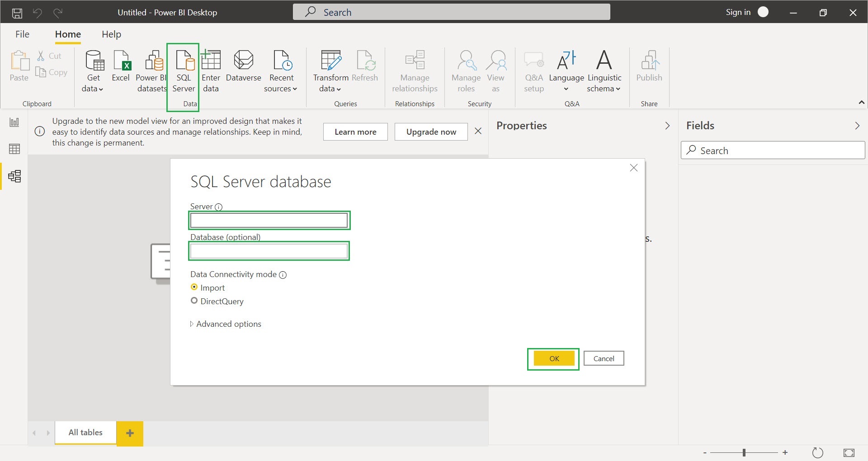Click the Server name input field
Viewport: 868px width, 461px height.
269,221
